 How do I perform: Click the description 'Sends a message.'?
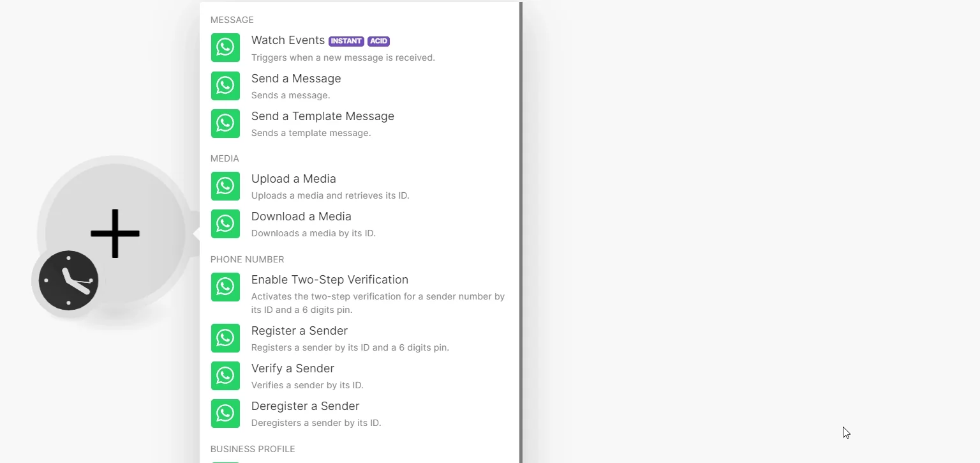(291, 95)
